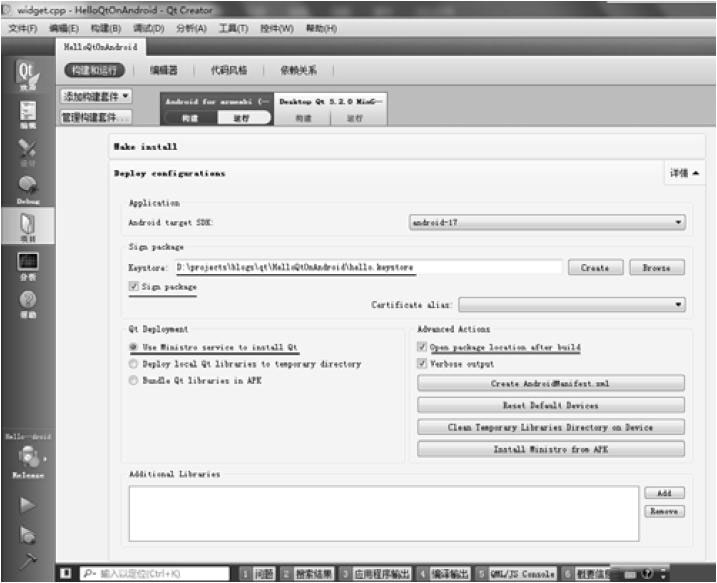Open the QML/JS Console pane
This screenshot has height=583, width=717.
click(x=516, y=573)
